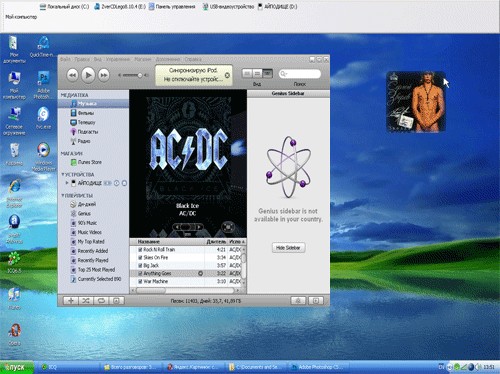Open the QuickTime desktop icon
The width and height of the screenshot is (500, 374).
click(x=43, y=47)
